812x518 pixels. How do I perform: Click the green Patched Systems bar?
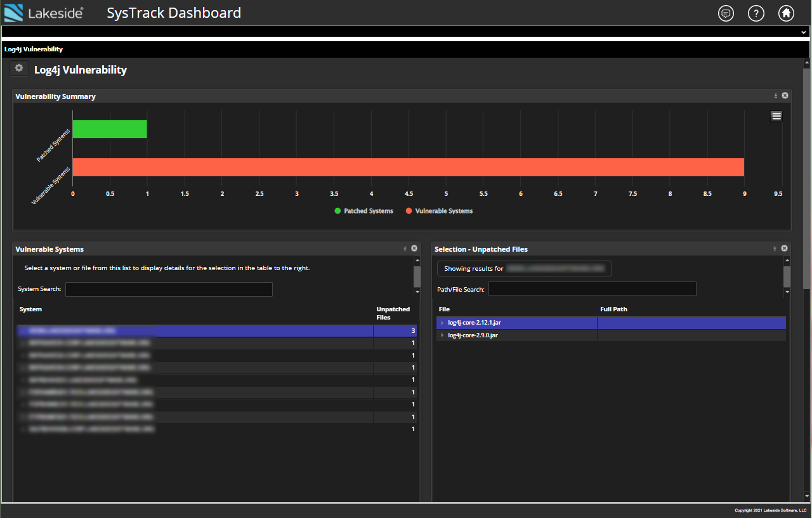(x=110, y=129)
